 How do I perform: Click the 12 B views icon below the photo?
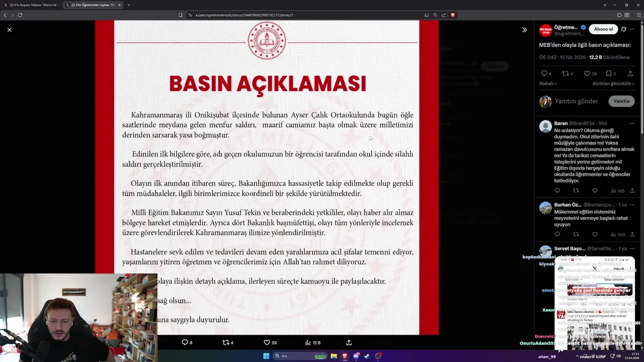coord(312,342)
